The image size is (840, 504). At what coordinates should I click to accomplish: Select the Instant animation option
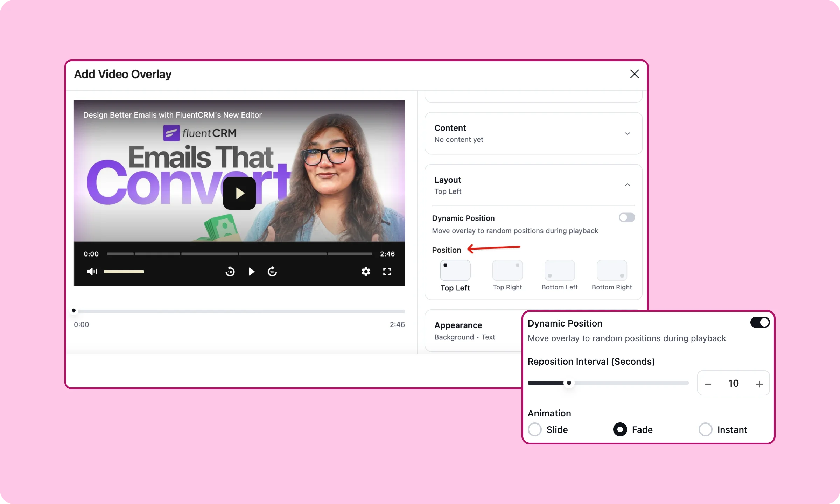click(723, 429)
